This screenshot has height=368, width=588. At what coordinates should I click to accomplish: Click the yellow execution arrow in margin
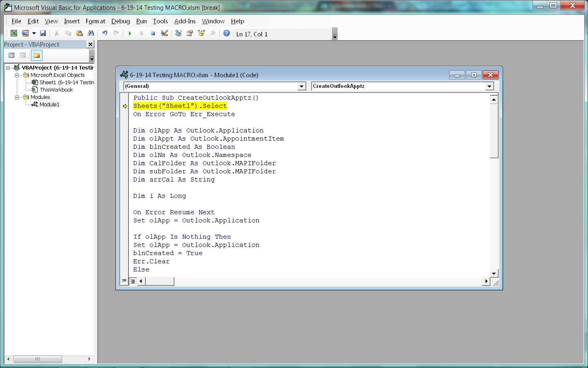pos(125,106)
